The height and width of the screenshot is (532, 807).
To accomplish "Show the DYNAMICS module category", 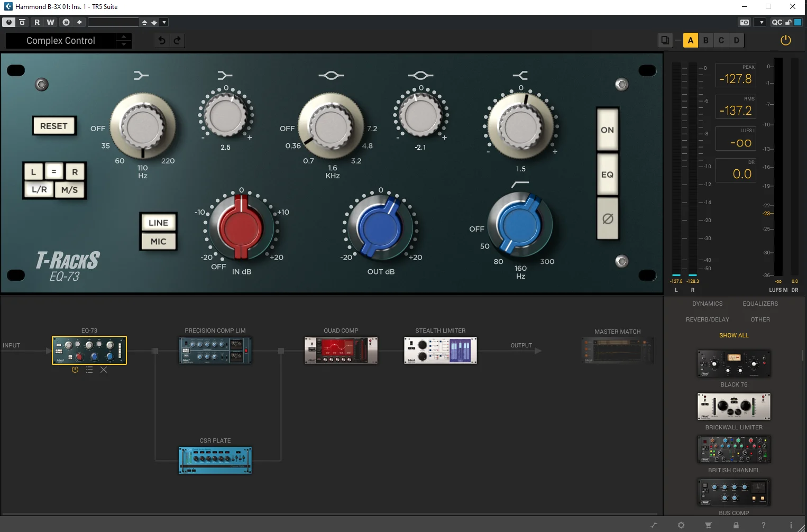I will click(708, 304).
